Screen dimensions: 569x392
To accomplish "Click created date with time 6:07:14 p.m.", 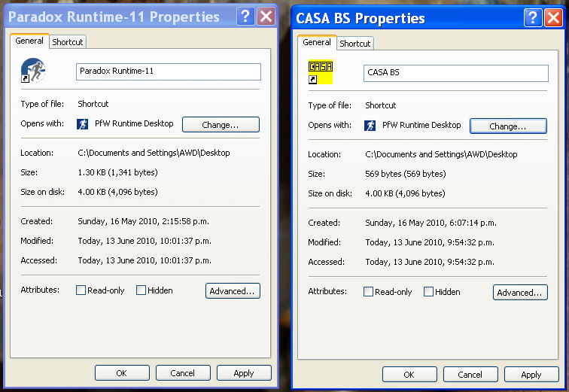I will (431, 223).
